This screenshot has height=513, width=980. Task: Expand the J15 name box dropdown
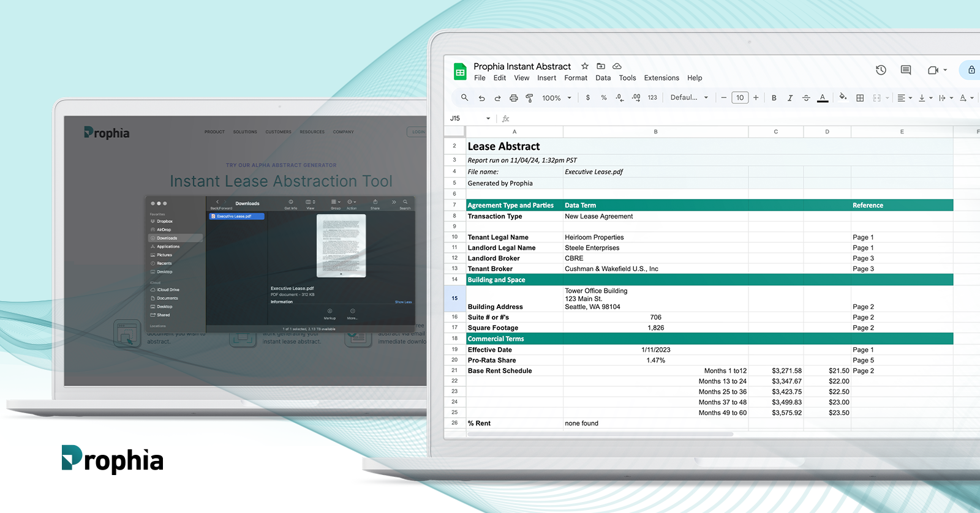488,119
